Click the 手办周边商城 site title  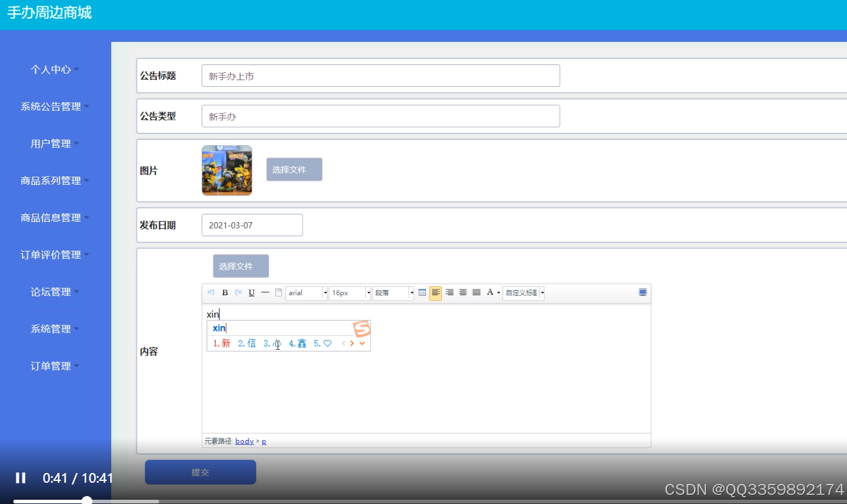49,13
